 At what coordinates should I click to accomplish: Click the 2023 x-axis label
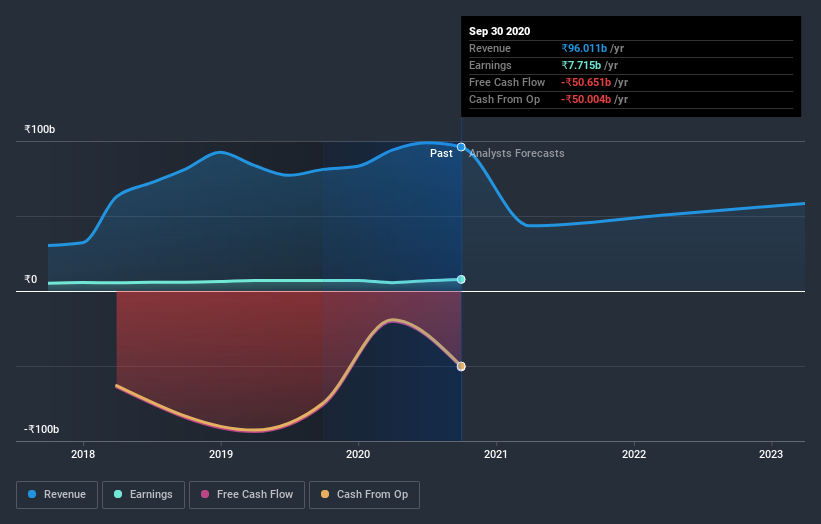click(771, 454)
